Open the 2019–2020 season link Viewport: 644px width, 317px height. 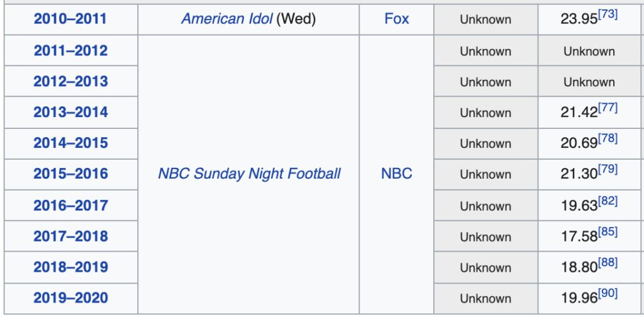pos(70,298)
